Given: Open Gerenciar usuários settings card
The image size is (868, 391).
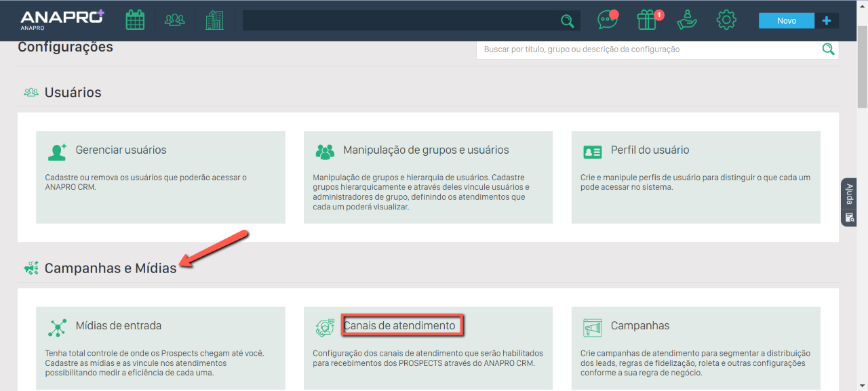Looking at the screenshot, I should [x=160, y=177].
